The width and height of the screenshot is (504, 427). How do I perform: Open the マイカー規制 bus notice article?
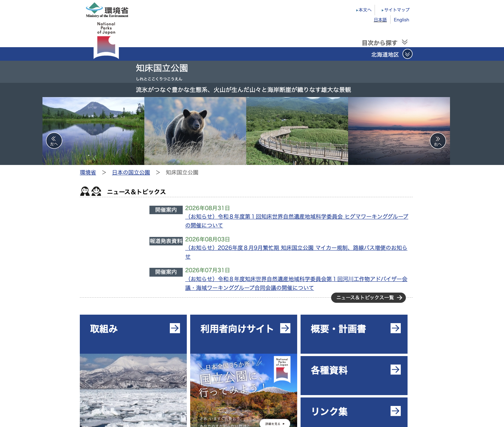[296, 252]
